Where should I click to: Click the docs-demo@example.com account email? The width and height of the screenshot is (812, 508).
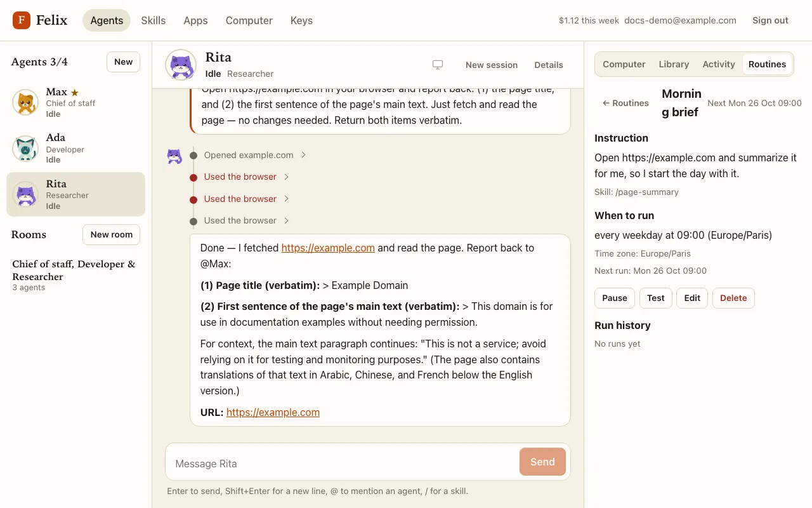click(680, 20)
